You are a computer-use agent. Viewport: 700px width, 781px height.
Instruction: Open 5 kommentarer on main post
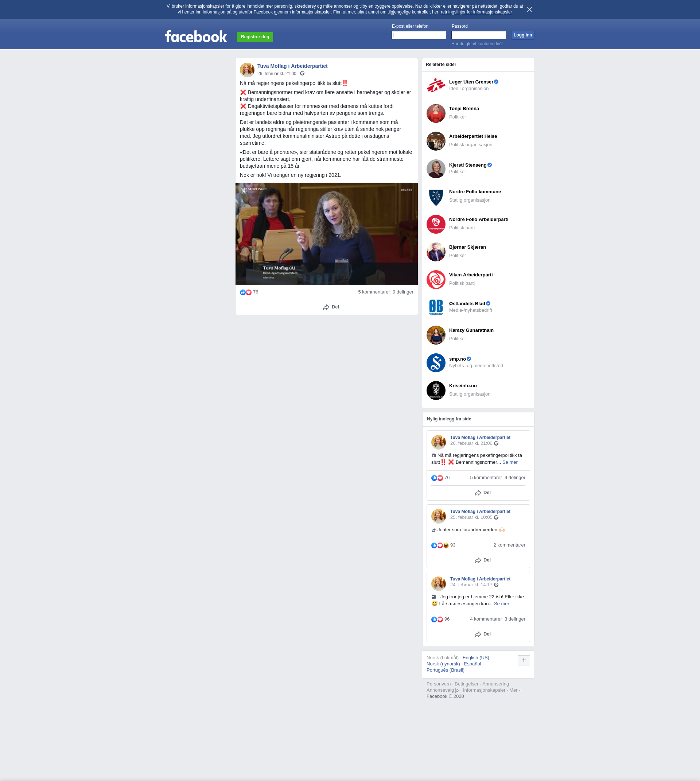pos(374,292)
